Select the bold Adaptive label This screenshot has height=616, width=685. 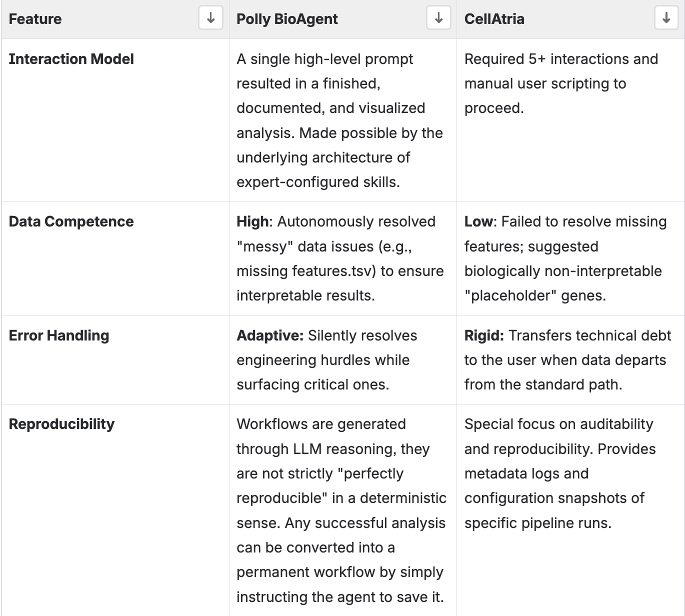[270, 335]
